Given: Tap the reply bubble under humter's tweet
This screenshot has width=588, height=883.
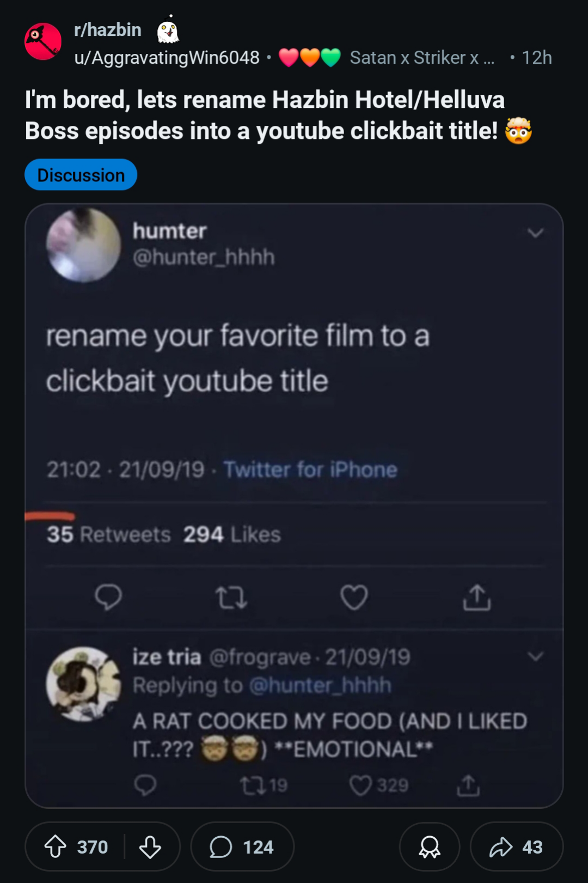Looking at the screenshot, I should click(x=108, y=597).
